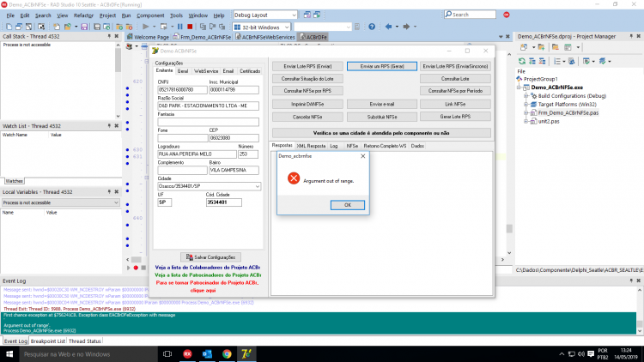Open the Chrome icon in the taskbar
Screen dimensions: 644x362
tap(227, 353)
